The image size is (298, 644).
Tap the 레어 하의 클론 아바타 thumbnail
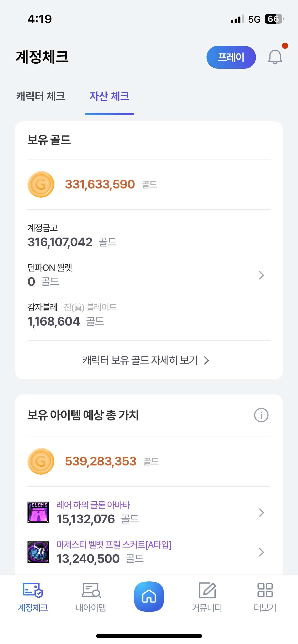coord(38,512)
